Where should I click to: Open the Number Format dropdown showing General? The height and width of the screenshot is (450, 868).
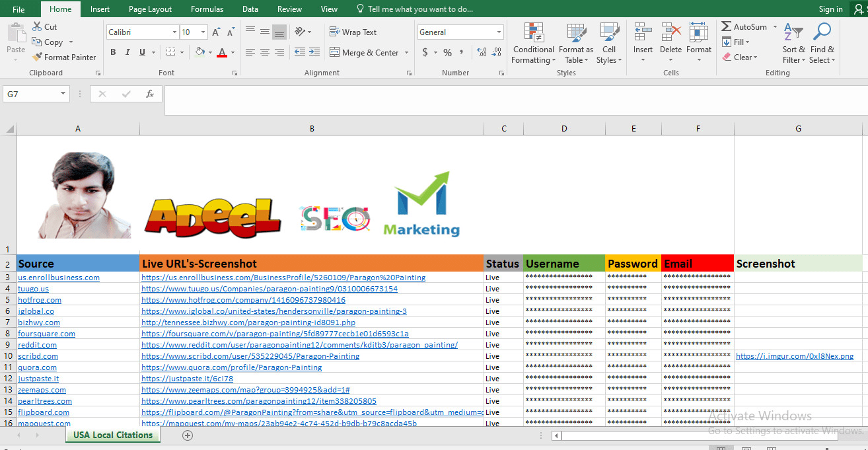460,32
